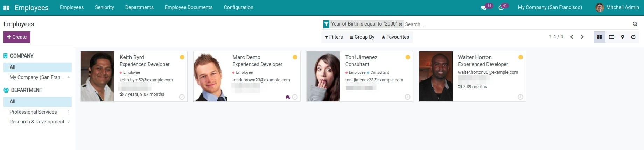Open the Favourites dropdown
The width and height of the screenshot is (644, 150).
coord(395,37)
